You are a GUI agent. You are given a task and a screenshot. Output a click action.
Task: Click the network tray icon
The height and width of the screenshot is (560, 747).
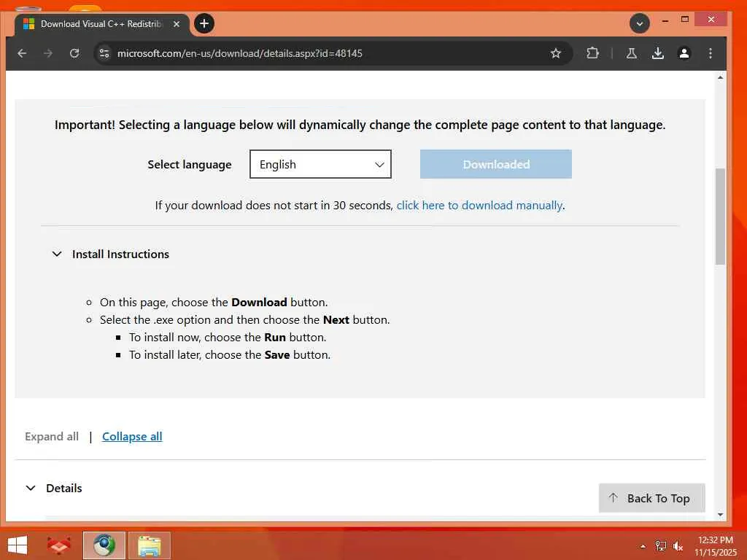(x=661, y=546)
